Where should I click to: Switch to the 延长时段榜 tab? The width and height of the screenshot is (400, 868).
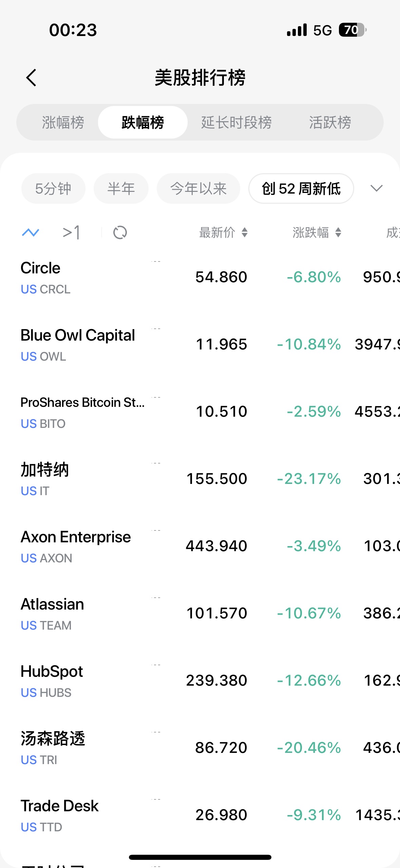point(236,122)
